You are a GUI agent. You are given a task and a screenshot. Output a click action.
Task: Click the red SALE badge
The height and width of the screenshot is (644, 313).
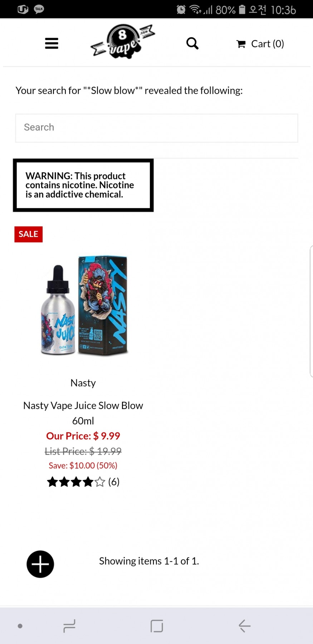click(x=28, y=234)
